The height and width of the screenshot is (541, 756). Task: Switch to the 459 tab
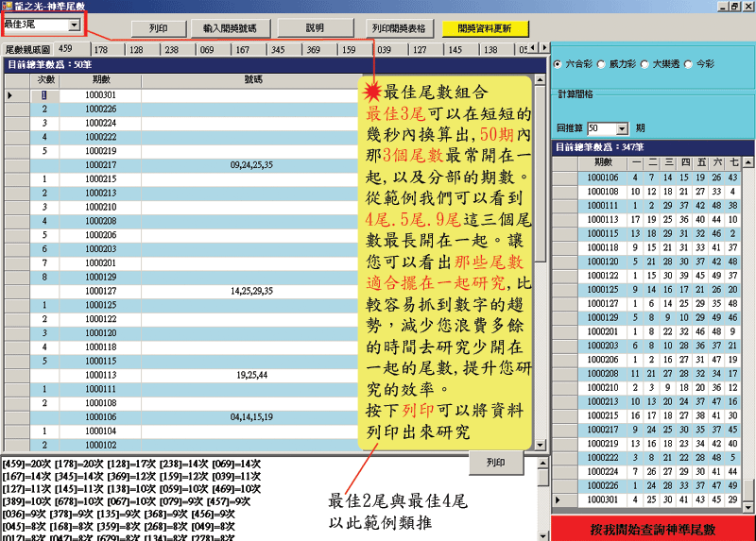click(72, 49)
